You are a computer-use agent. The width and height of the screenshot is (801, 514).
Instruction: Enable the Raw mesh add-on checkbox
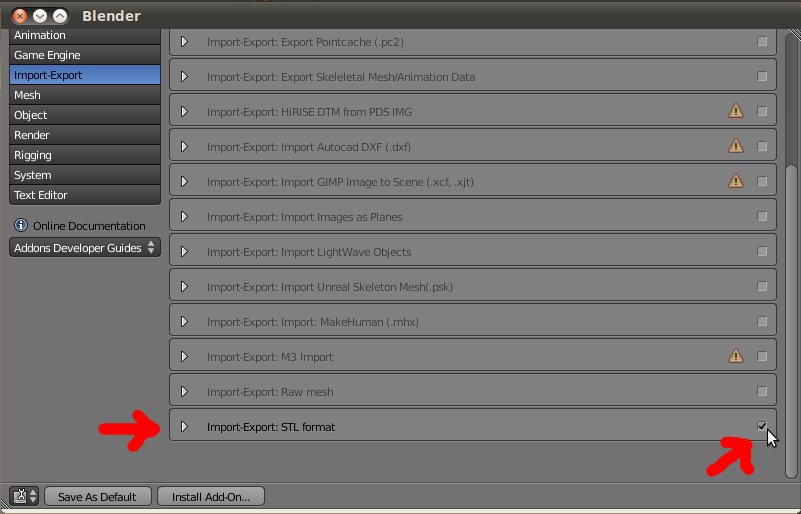762,392
